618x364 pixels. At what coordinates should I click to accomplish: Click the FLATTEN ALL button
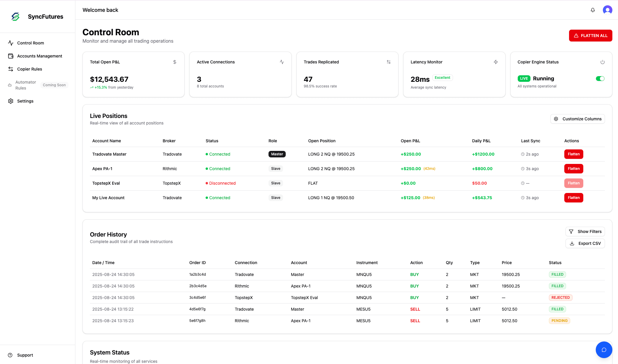click(x=590, y=36)
